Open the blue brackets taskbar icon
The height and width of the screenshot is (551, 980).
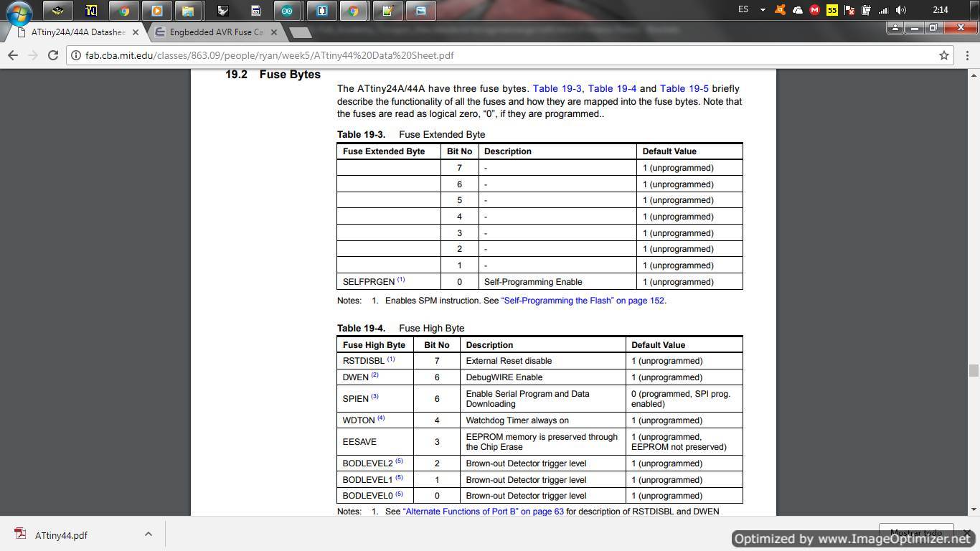(x=322, y=11)
